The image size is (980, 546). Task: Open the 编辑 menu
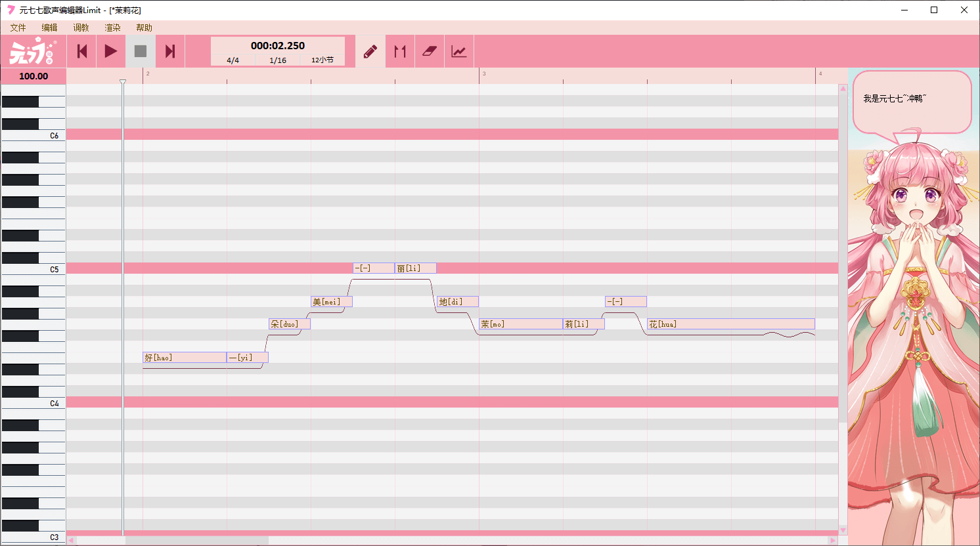coord(49,28)
